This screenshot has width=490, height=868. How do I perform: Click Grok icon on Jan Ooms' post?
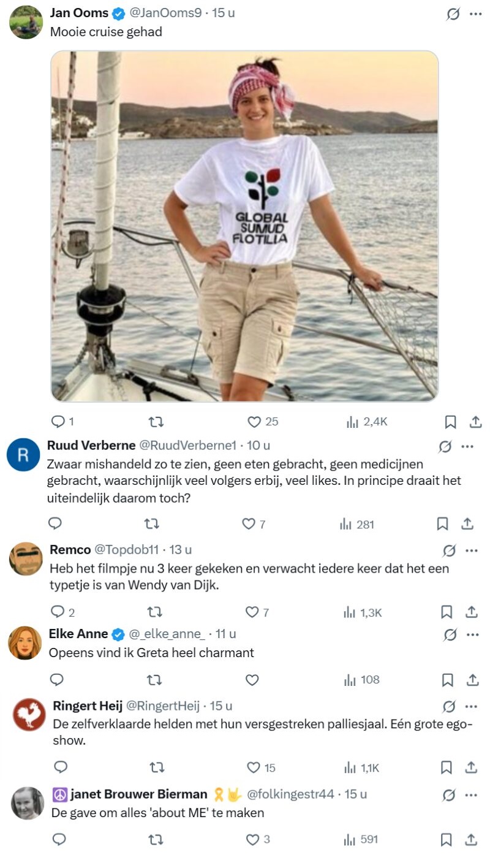(x=453, y=14)
